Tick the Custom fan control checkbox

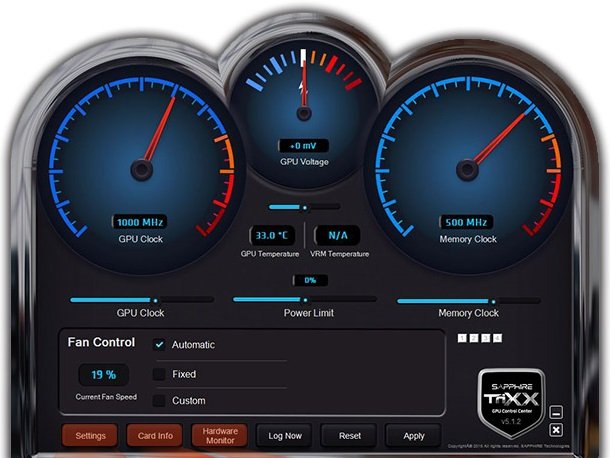click(159, 400)
